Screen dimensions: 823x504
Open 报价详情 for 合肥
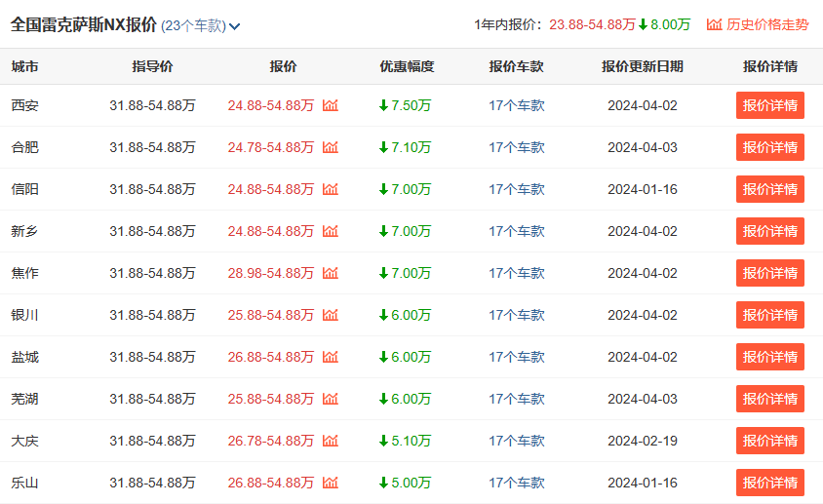click(769, 147)
